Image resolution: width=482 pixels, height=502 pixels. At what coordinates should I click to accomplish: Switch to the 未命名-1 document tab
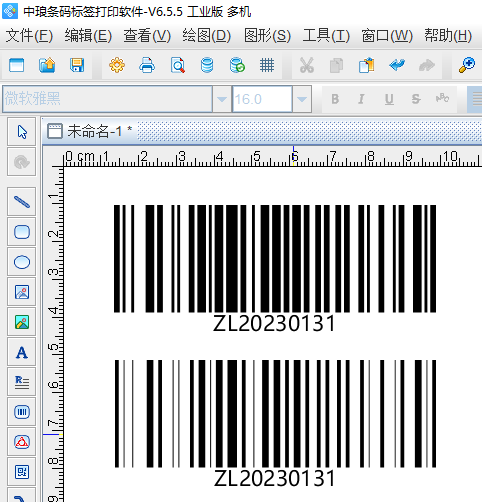point(90,131)
